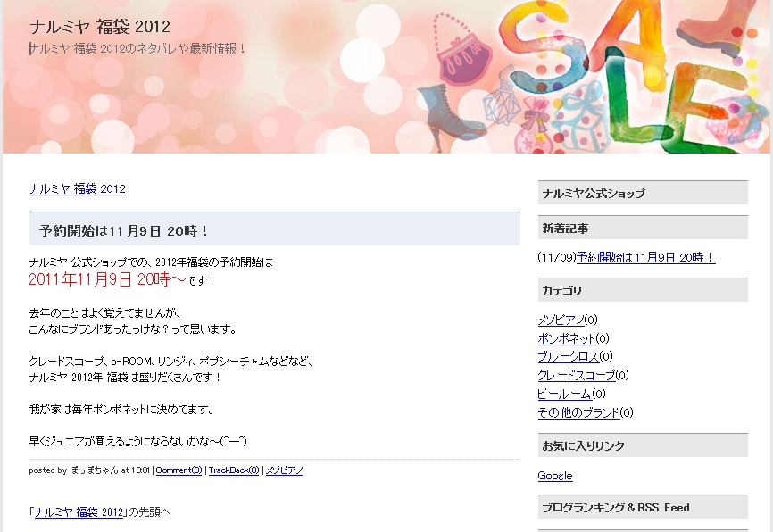Viewport: 773px width, 532px height.
Task: Open the Comment(0) link under the post
Action: [x=179, y=470]
